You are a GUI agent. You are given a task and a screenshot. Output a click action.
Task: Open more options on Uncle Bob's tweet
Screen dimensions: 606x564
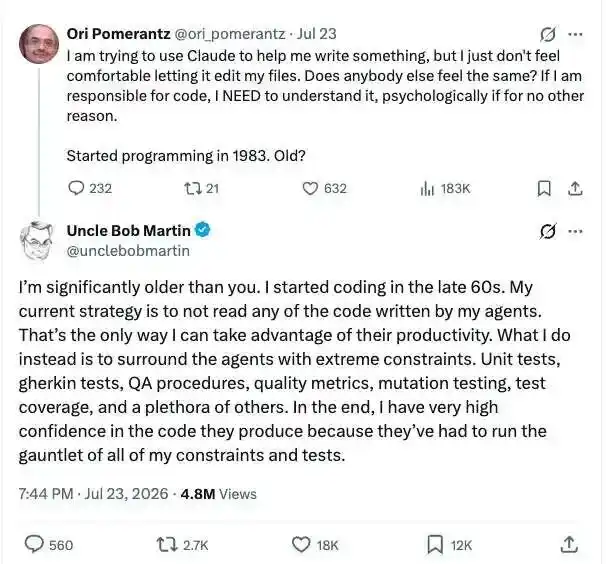coord(575,232)
